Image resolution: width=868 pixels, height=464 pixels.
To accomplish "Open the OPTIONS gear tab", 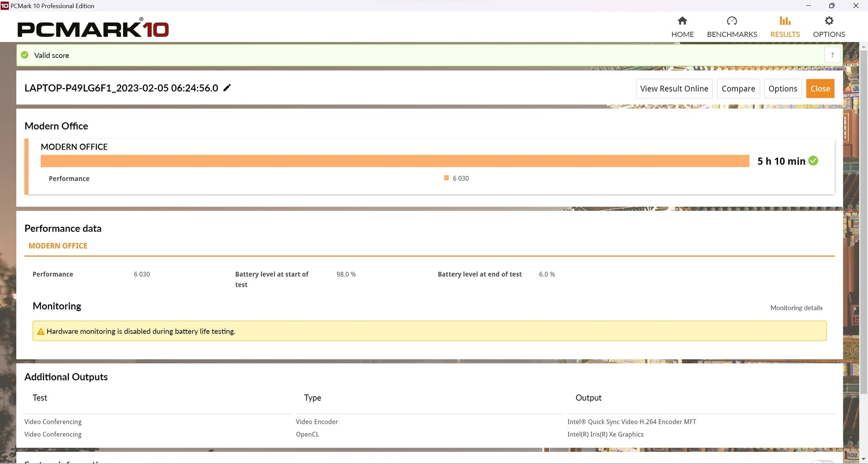I will [x=829, y=27].
